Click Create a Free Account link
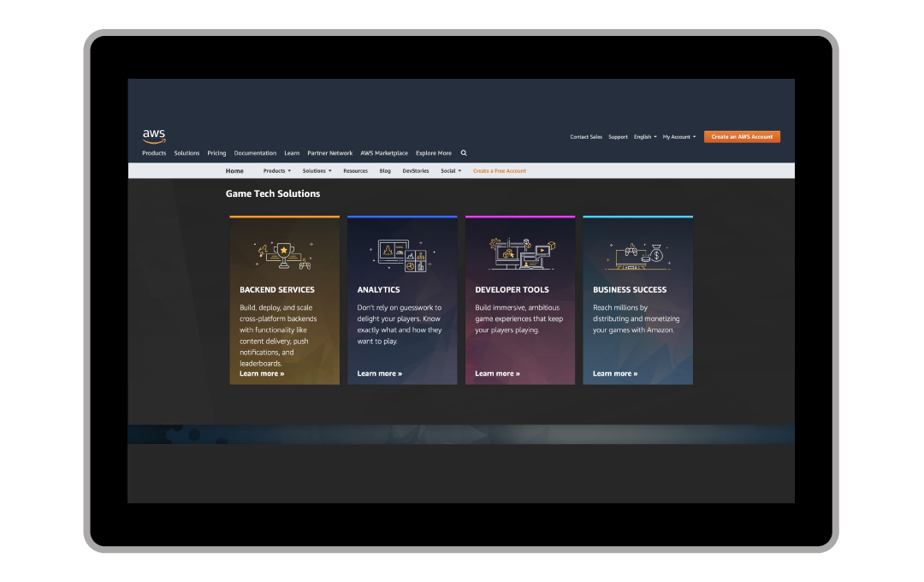The height and width of the screenshot is (582, 924). pyautogui.click(x=500, y=171)
